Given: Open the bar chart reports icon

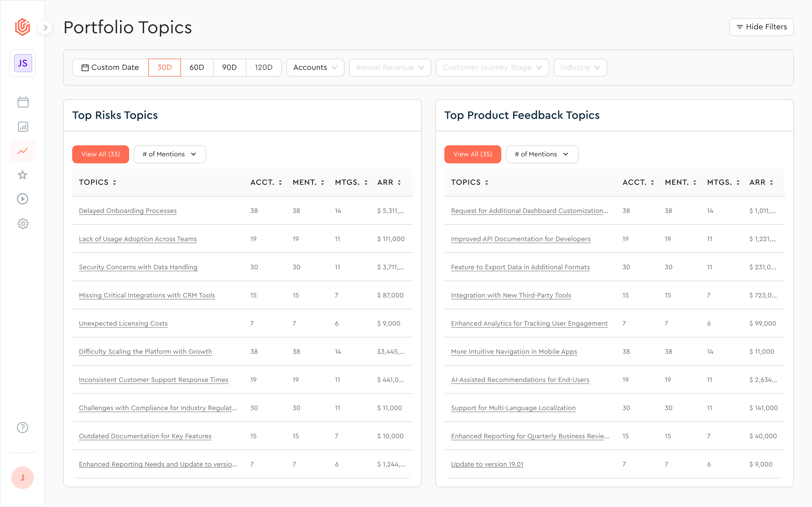Looking at the screenshot, I should [23, 127].
